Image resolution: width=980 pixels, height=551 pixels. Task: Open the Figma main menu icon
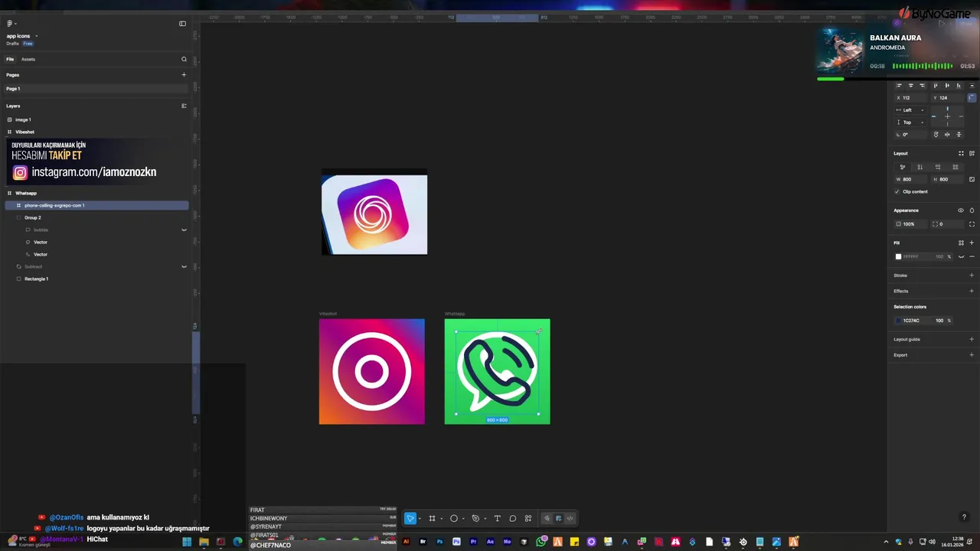coord(9,24)
